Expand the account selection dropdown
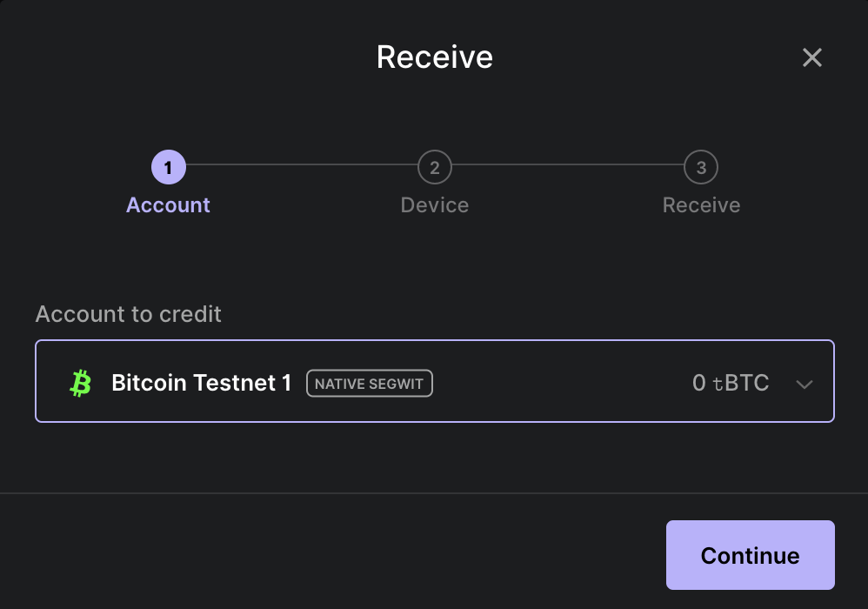 point(805,383)
